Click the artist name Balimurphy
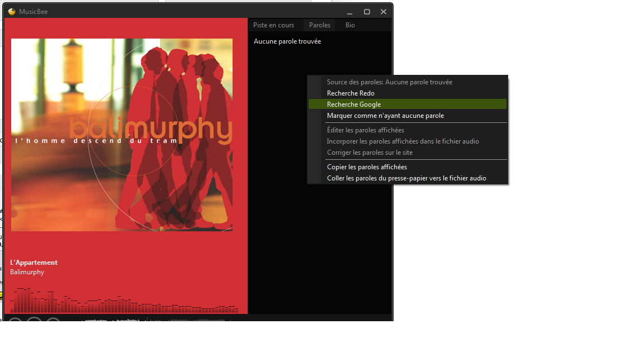Image resolution: width=644 pixels, height=362 pixels. click(x=27, y=272)
